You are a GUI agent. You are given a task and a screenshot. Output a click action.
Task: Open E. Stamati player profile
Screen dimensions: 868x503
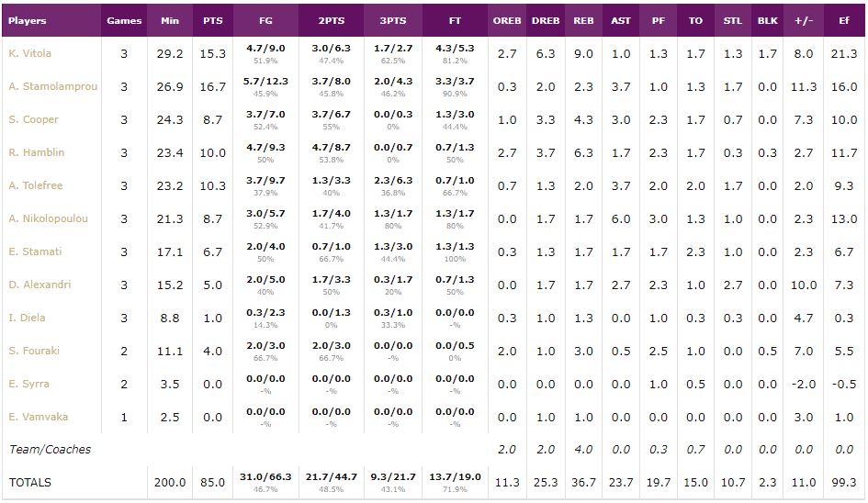[35, 251]
